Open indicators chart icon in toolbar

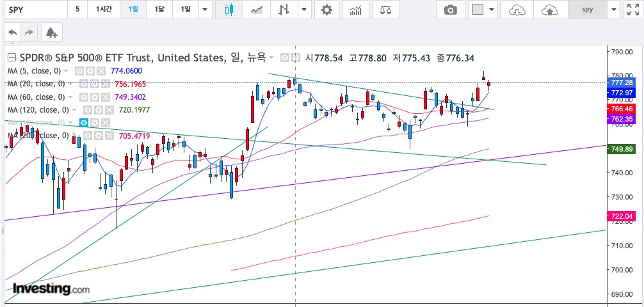click(x=355, y=10)
